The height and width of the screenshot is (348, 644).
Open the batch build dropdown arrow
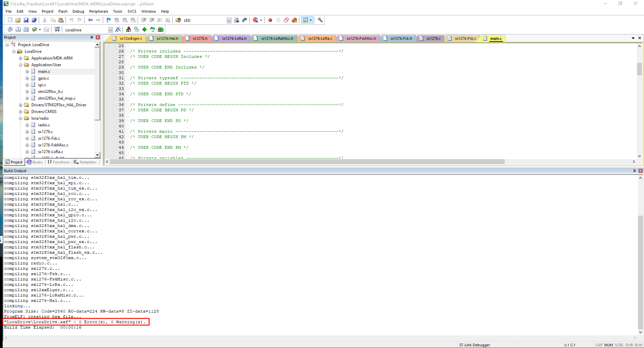point(40,29)
